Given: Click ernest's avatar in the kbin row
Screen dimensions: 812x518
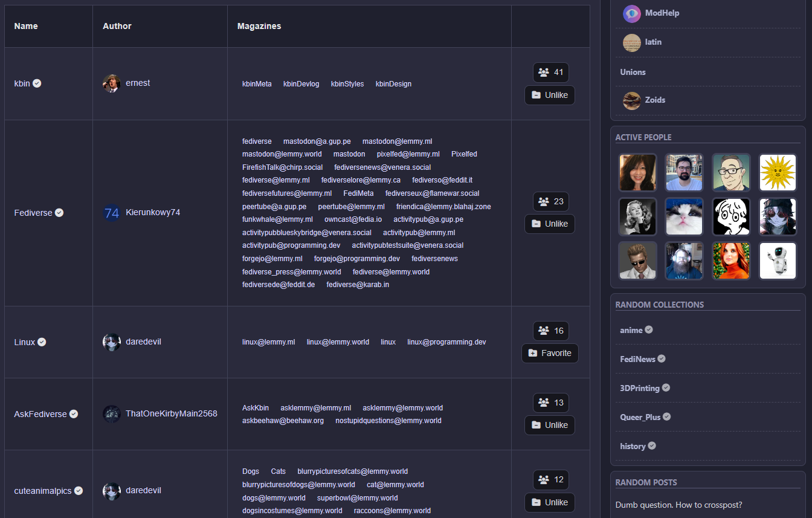Looking at the screenshot, I should pos(112,83).
